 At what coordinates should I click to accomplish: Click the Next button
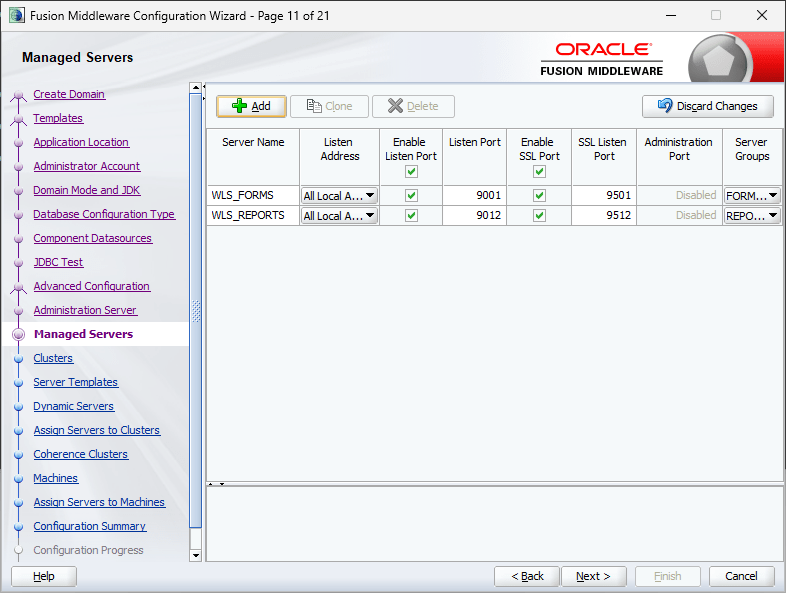click(594, 576)
